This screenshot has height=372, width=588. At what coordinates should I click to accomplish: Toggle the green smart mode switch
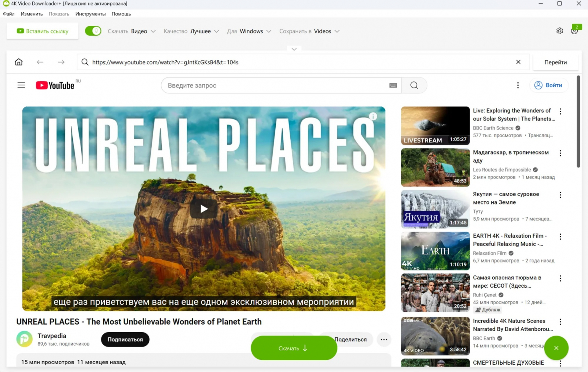(x=93, y=31)
